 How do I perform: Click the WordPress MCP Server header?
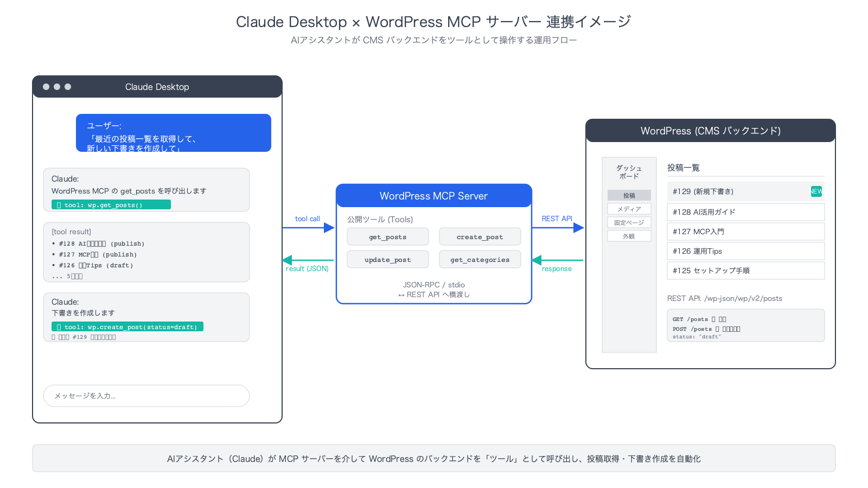click(434, 196)
